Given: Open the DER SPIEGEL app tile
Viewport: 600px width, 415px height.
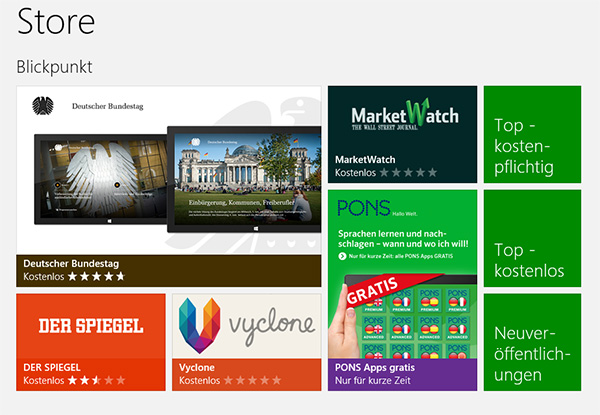Looking at the screenshot, I should click(x=91, y=342).
